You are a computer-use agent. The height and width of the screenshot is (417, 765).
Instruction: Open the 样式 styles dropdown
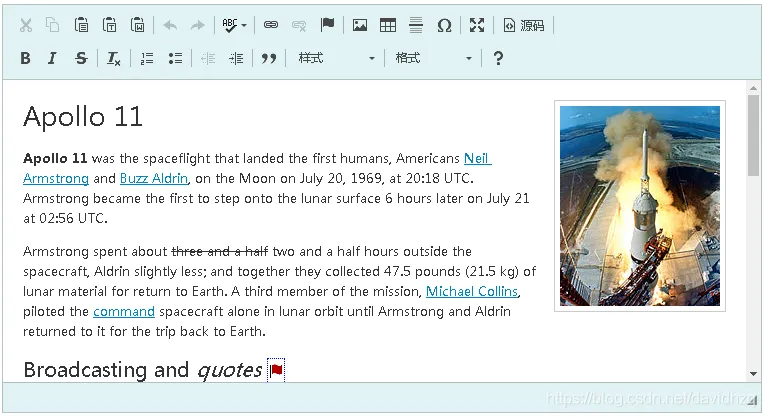click(337, 59)
